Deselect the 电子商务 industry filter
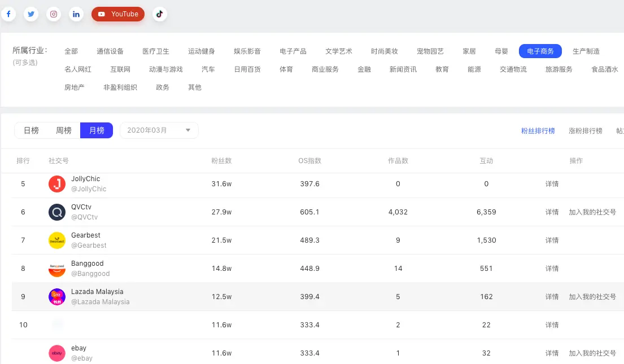The width and height of the screenshot is (624, 364). (x=540, y=51)
